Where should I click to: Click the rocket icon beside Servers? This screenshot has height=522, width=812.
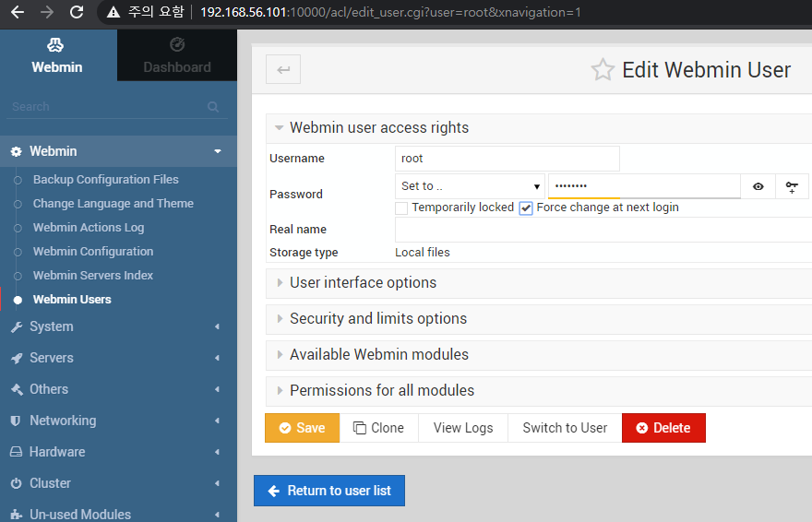pos(17,358)
